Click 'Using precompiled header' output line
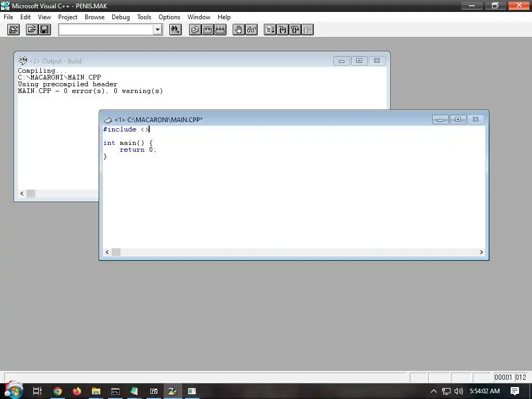Screen dimensions: 532x399 tap(68, 84)
